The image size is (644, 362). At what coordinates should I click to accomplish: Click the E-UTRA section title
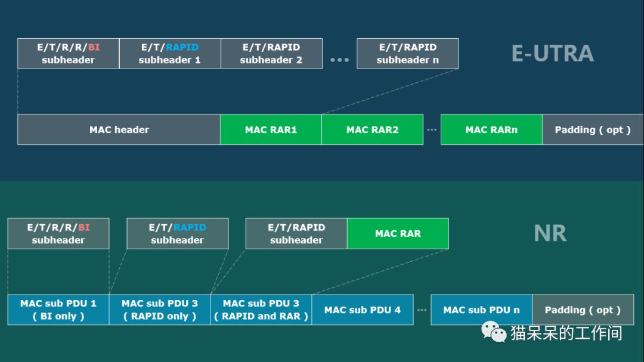[x=552, y=54]
